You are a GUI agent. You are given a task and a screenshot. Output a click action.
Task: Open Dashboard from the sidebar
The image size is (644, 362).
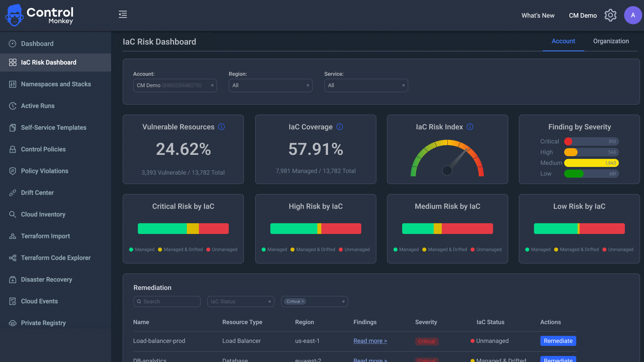coord(55,44)
